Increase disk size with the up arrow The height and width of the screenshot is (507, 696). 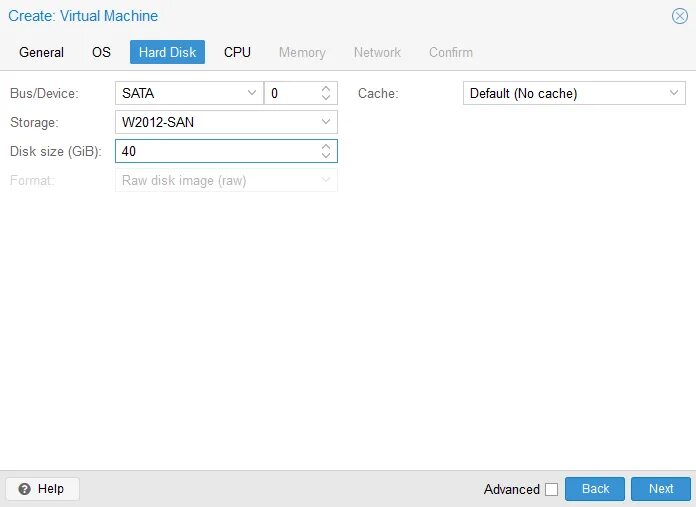tap(326, 146)
